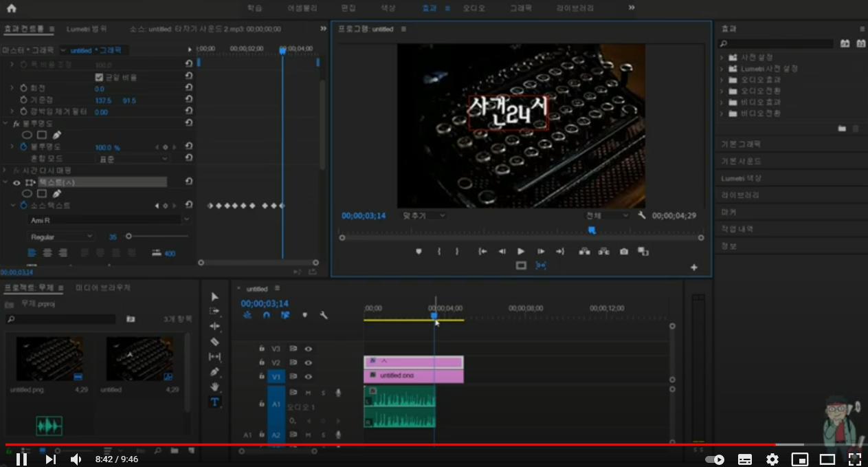This screenshot has height=467, width=868.
Task: Open timeline display settings wrench
Action: click(324, 315)
